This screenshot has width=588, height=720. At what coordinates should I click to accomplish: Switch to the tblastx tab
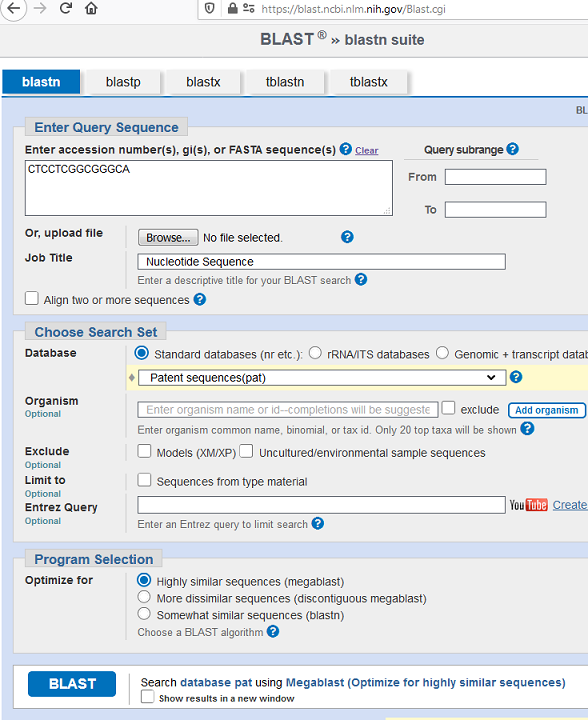pos(369,82)
